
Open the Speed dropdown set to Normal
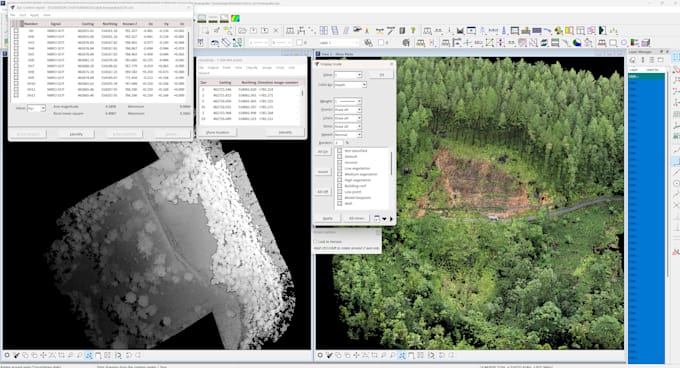(x=348, y=135)
